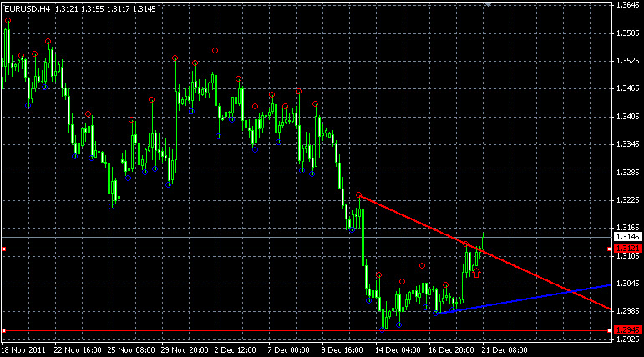Click the 1.3465 price axis label

point(628,88)
